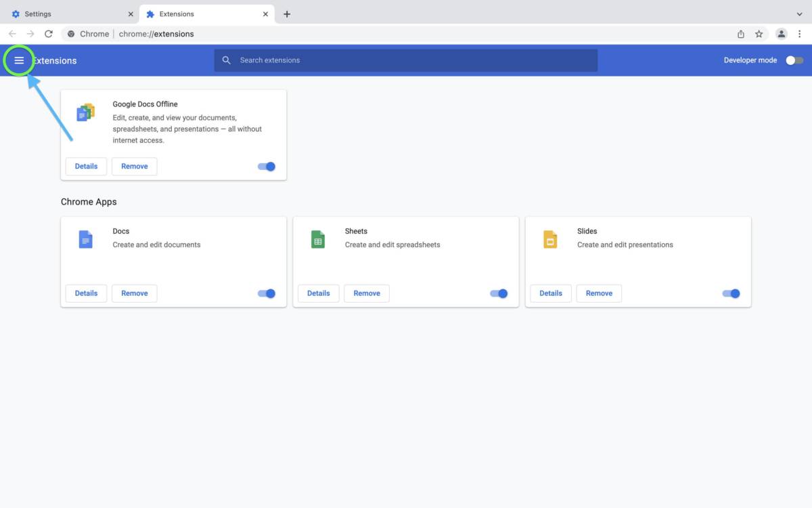Click the yellow Slides app icon
The height and width of the screenshot is (508, 812).
550,239
